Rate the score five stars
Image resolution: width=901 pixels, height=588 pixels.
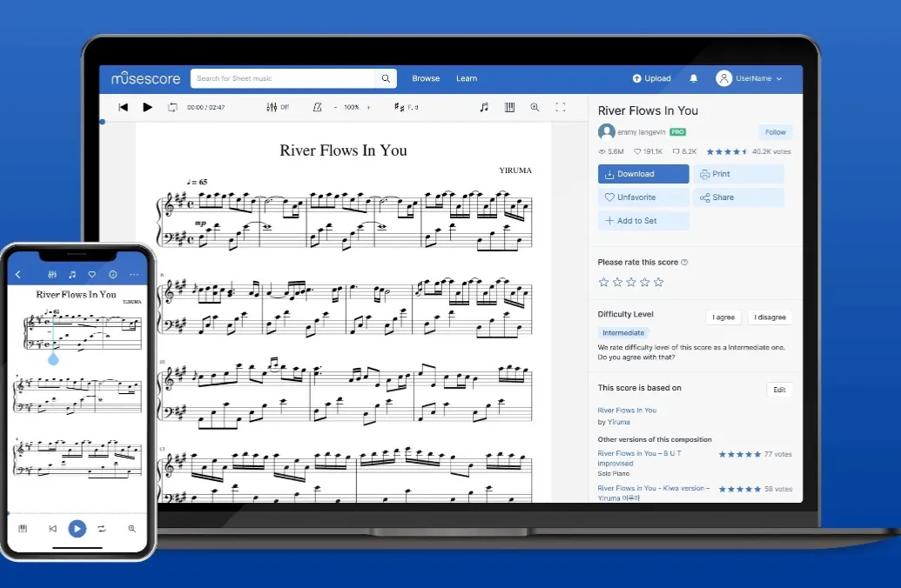[x=658, y=282]
